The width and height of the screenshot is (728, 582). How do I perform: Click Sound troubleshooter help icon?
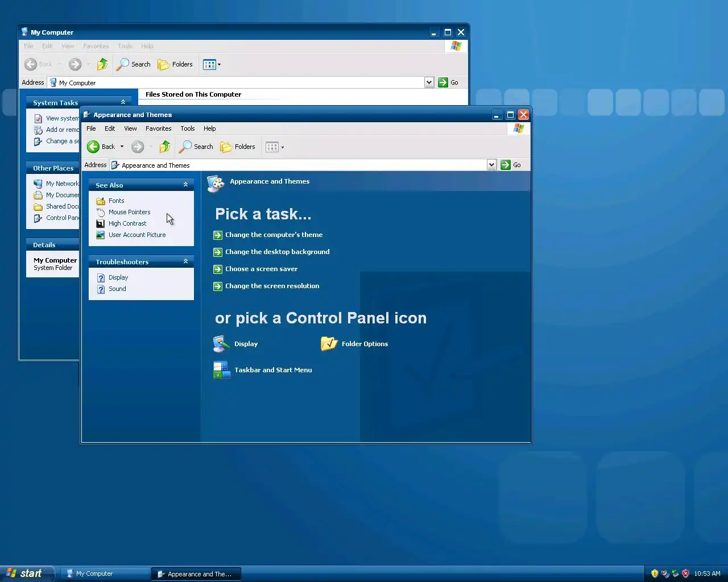pyautogui.click(x=101, y=289)
